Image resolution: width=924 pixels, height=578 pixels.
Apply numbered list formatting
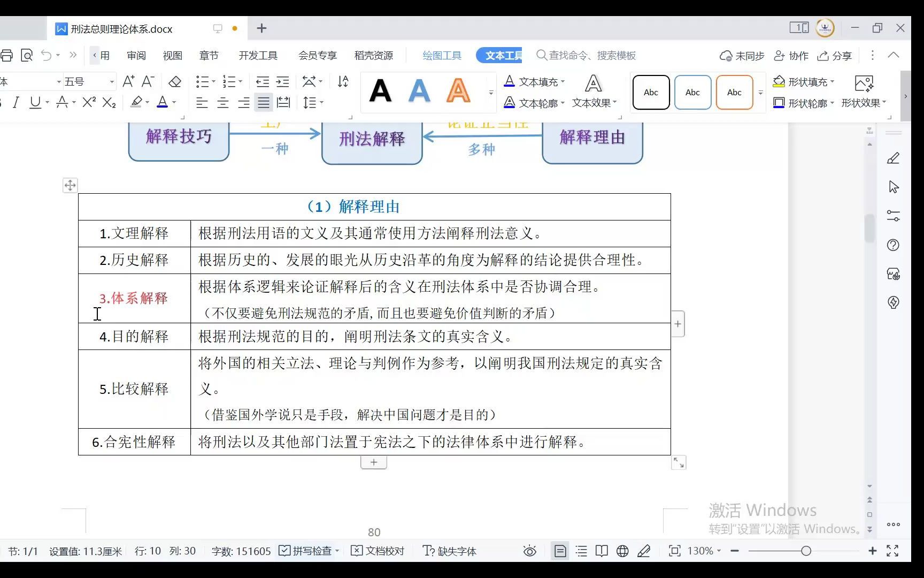[x=229, y=81]
